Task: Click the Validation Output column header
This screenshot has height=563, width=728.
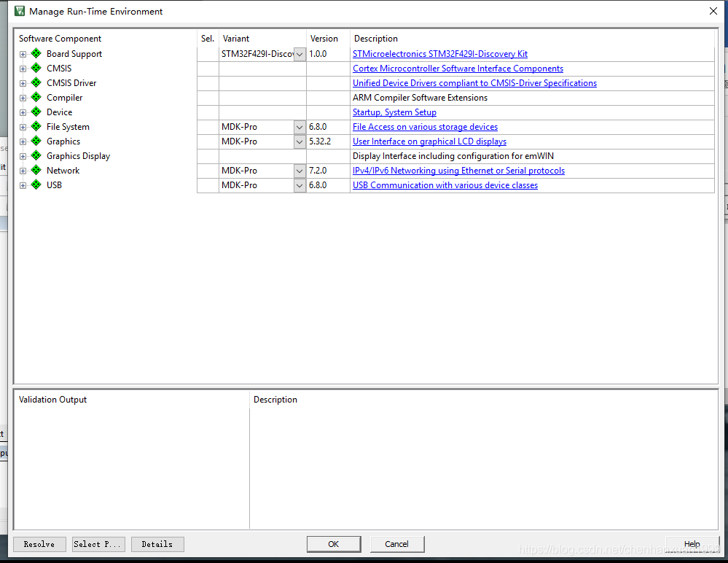Action: point(52,400)
